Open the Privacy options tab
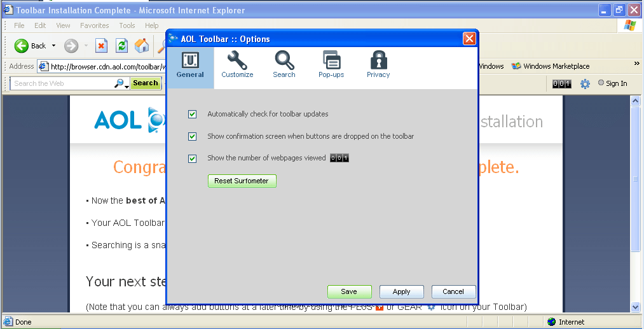644x329 pixels. click(x=378, y=65)
